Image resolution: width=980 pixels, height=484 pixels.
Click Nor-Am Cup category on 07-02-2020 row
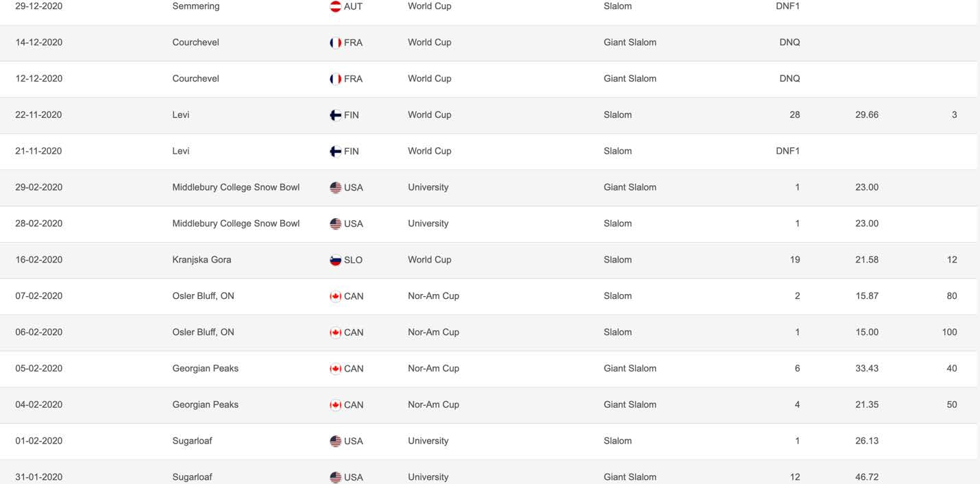click(433, 296)
